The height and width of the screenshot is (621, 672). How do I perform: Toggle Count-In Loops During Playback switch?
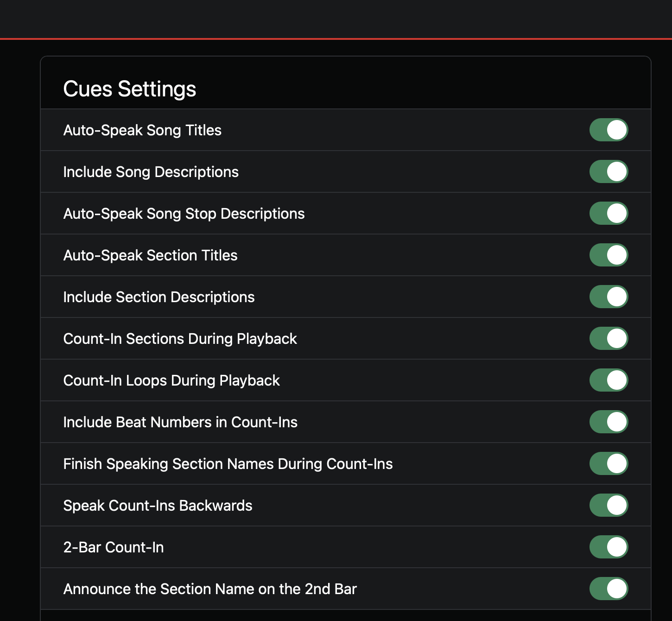click(609, 380)
